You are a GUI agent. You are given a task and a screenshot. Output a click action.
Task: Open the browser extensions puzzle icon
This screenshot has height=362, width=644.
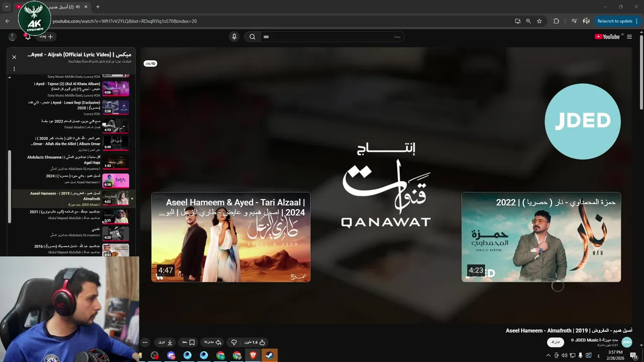pyautogui.click(x=556, y=21)
